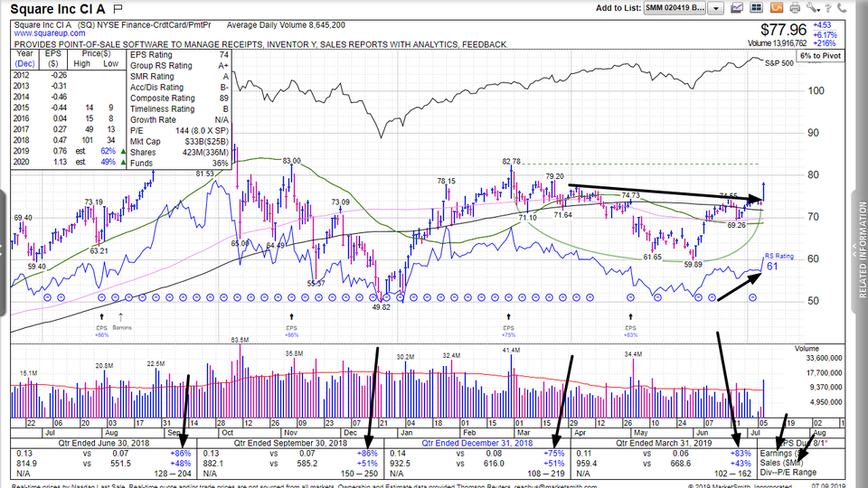This screenshot has width=868, height=488.
Task: Click the 102 – 162 P/E range value
Action: (733, 474)
